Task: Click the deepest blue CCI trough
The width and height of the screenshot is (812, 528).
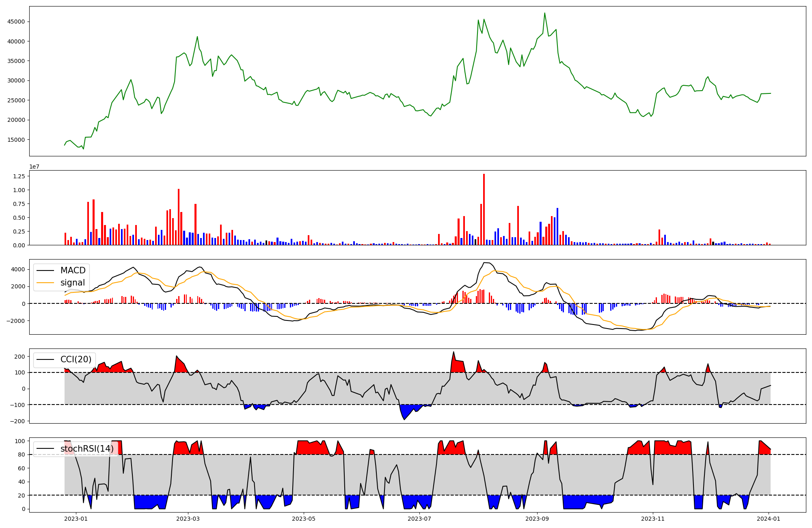Action: click(404, 418)
